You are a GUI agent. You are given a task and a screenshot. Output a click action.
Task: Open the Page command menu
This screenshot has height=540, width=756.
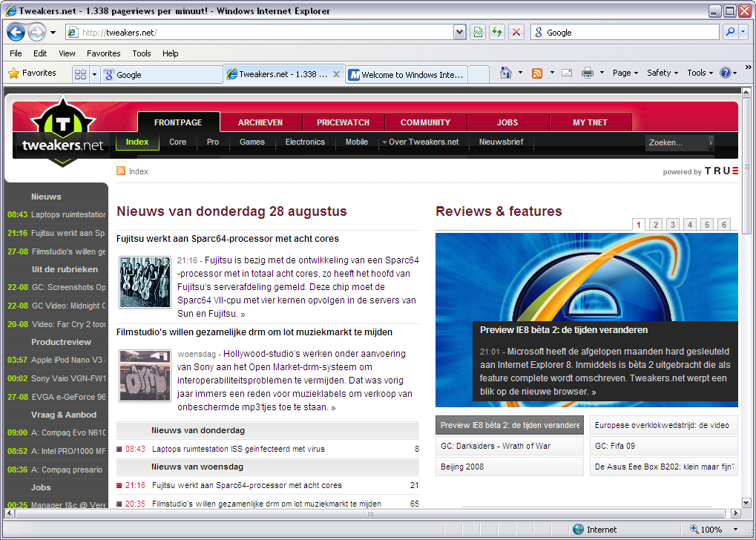[625, 73]
